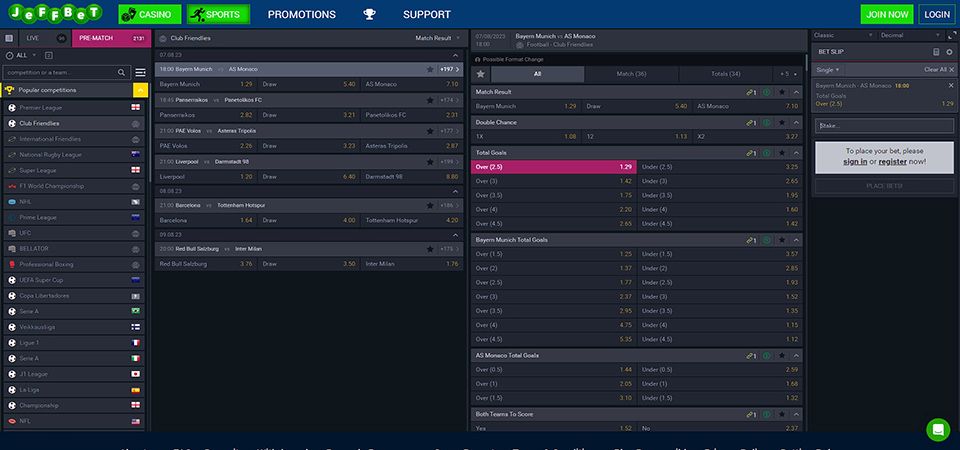Click the register link in bet slip
This screenshot has height=450, width=960.
893,162
